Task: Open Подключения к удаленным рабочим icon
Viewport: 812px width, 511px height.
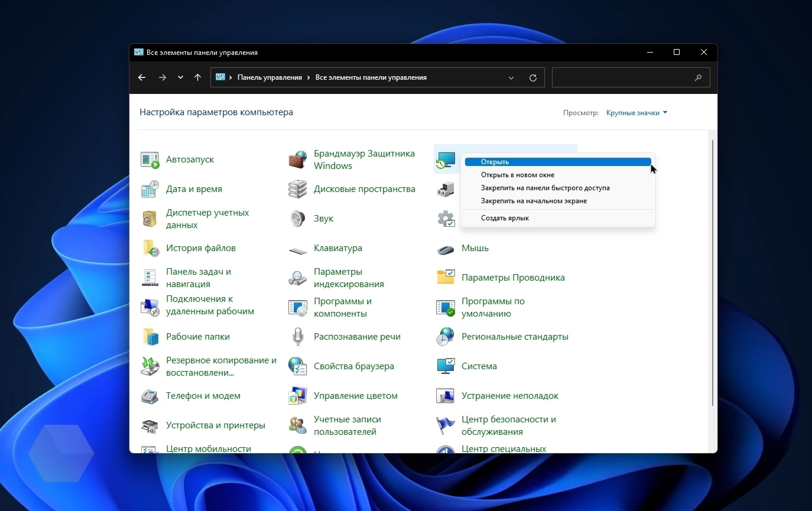Action: click(x=150, y=307)
